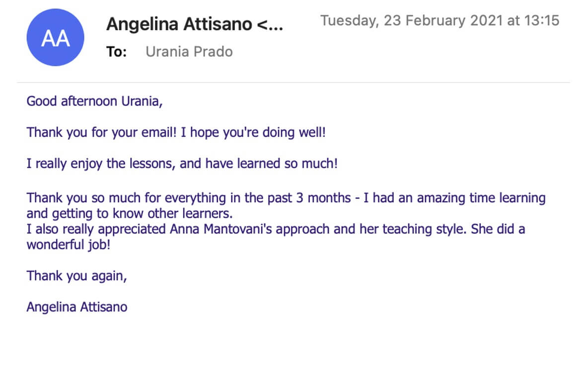Image resolution: width=588 pixels, height=374 pixels.
Task: Click the text getting to know other learners
Action: tap(142, 213)
